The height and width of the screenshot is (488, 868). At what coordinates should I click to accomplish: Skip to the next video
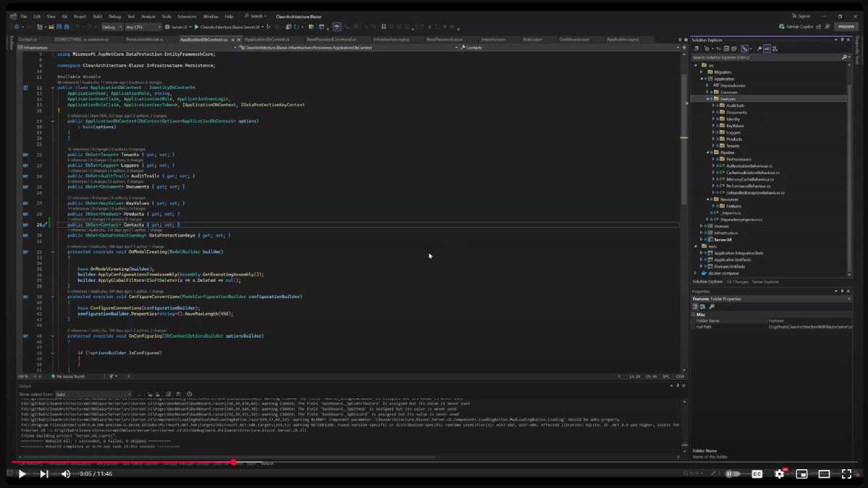(x=43, y=474)
